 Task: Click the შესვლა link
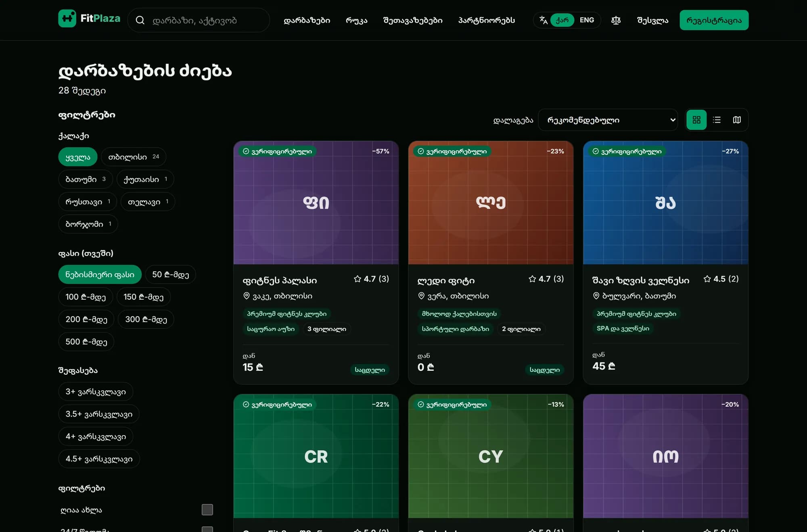(652, 20)
